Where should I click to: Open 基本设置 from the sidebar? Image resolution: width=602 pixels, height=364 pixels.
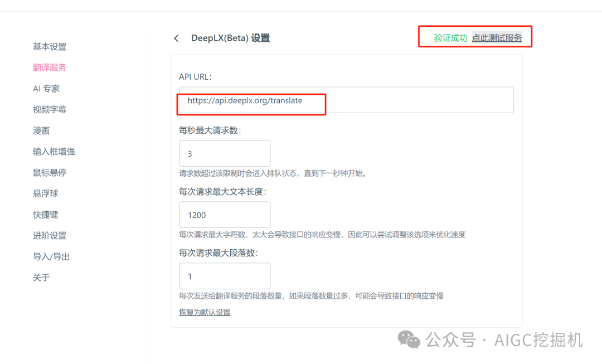click(x=50, y=47)
